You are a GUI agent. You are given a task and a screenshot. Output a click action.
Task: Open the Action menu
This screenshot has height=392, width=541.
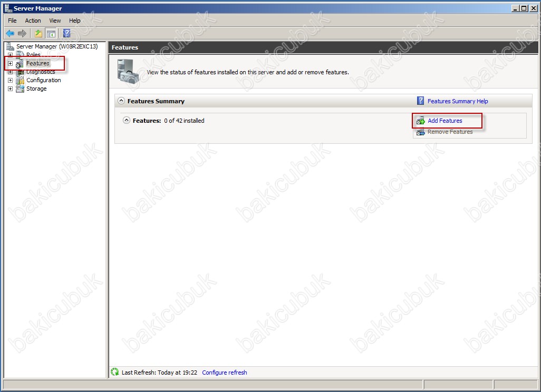coord(33,21)
